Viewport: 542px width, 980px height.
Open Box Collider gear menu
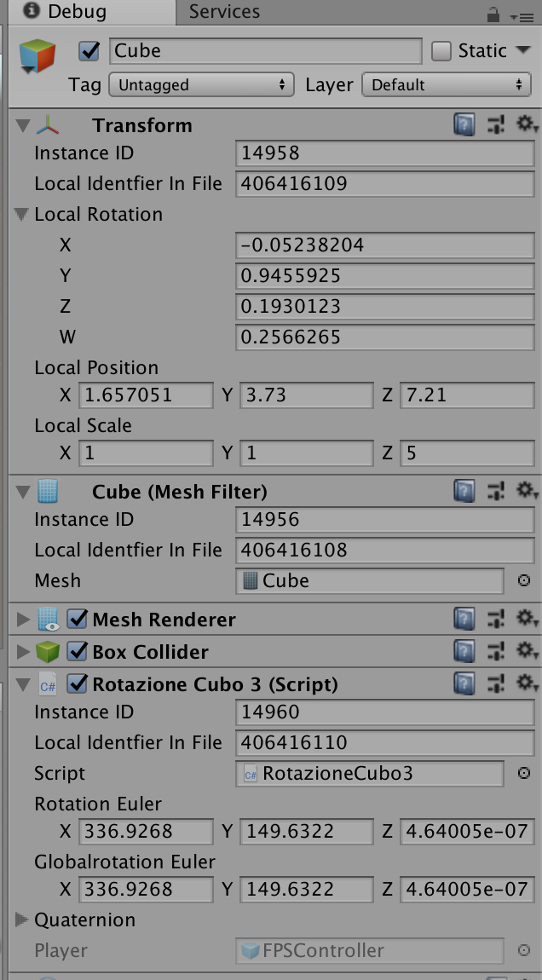point(527,652)
